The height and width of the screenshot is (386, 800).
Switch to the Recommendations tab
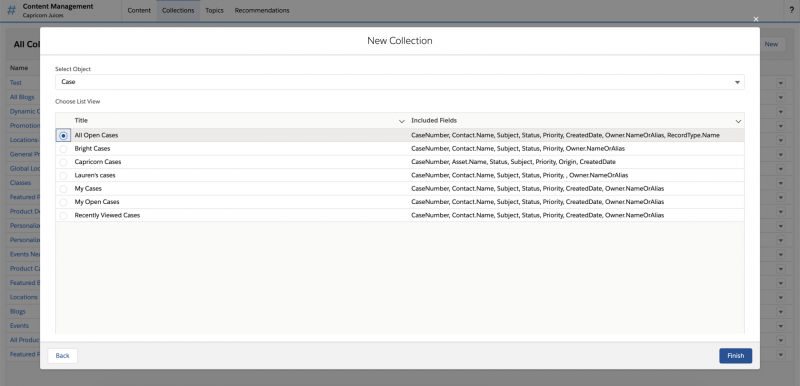tap(262, 10)
